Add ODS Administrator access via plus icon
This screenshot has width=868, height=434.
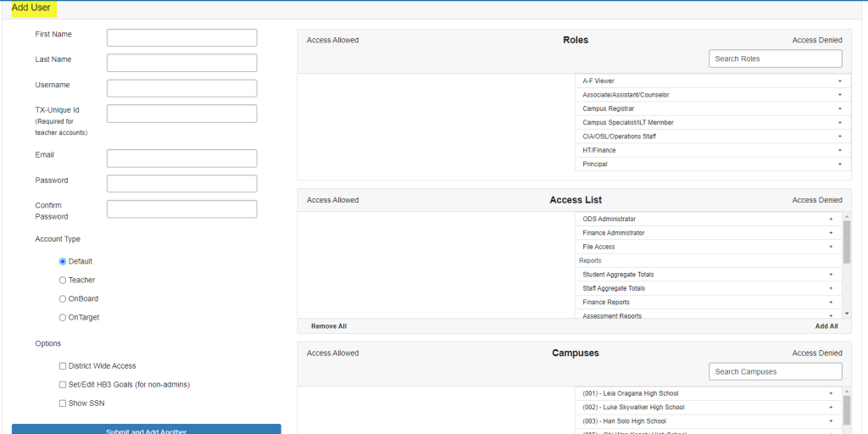tap(831, 220)
